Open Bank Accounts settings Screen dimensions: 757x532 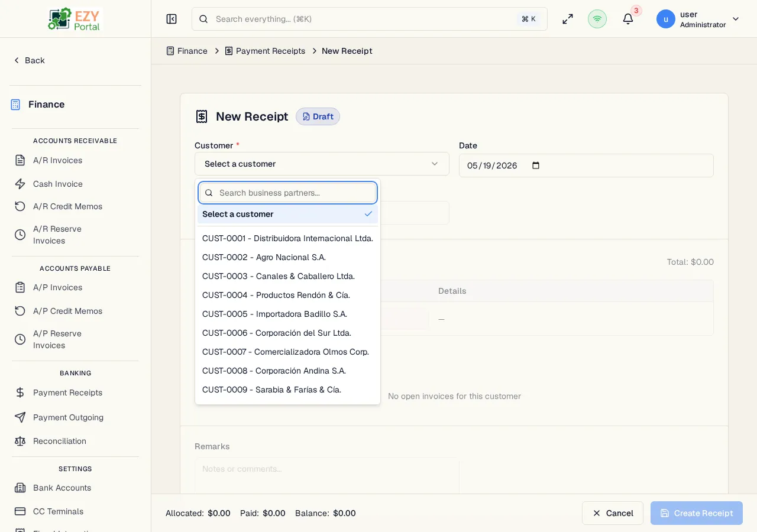coord(62,488)
